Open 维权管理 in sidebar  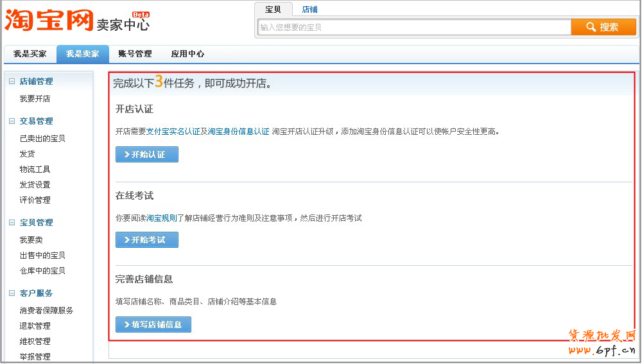(35, 342)
